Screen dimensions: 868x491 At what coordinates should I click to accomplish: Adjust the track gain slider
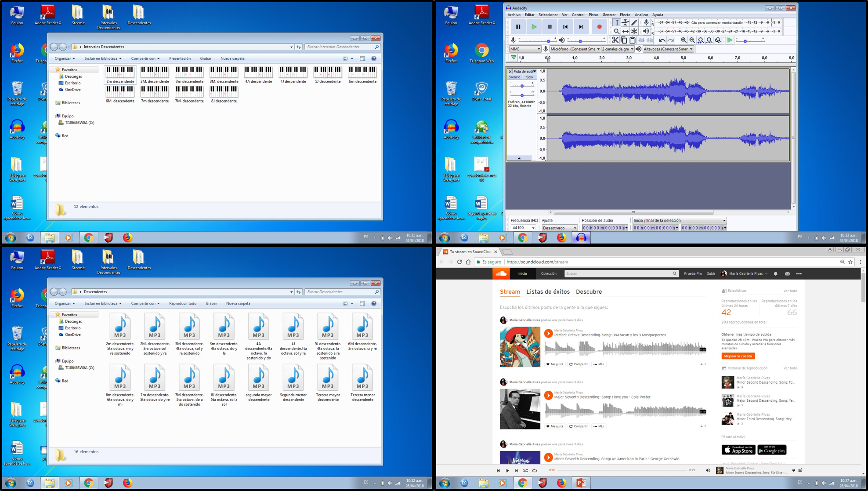(522, 86)
